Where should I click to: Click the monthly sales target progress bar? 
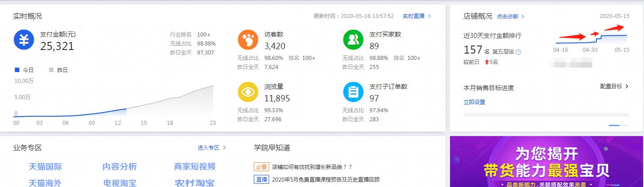pyautogui.click(x=546, y=115)
